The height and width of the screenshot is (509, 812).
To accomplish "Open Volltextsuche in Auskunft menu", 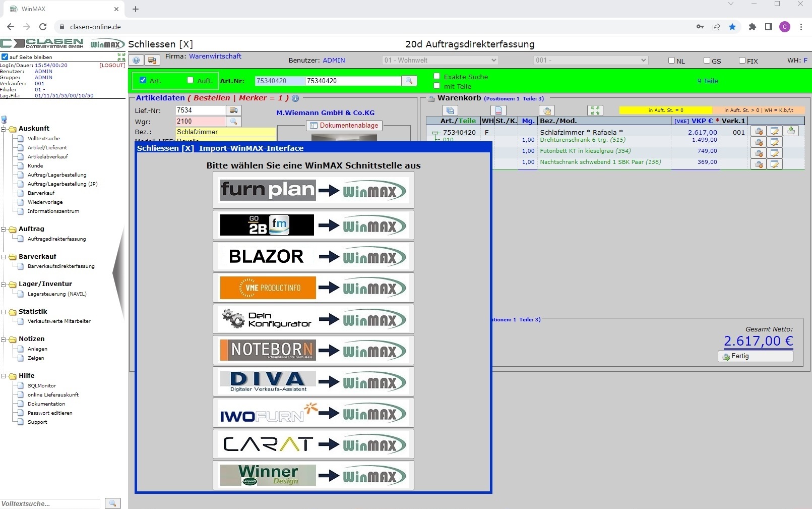I will pos(44,138).
